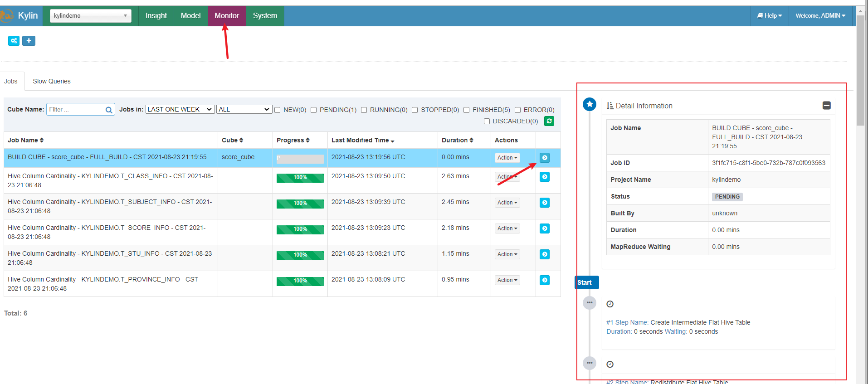Toggle the NEW(0) checkbox

point(277,110)
